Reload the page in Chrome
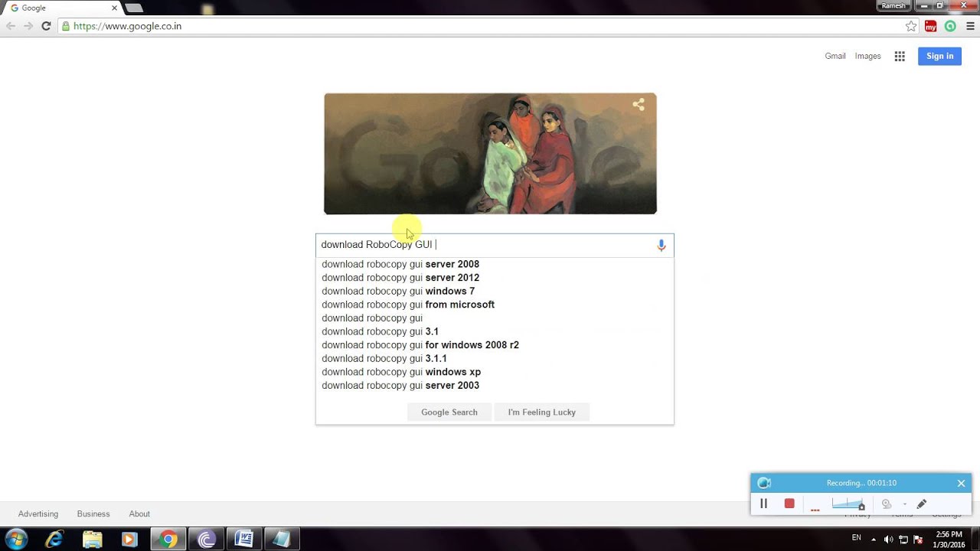 [x=46, y=26]
